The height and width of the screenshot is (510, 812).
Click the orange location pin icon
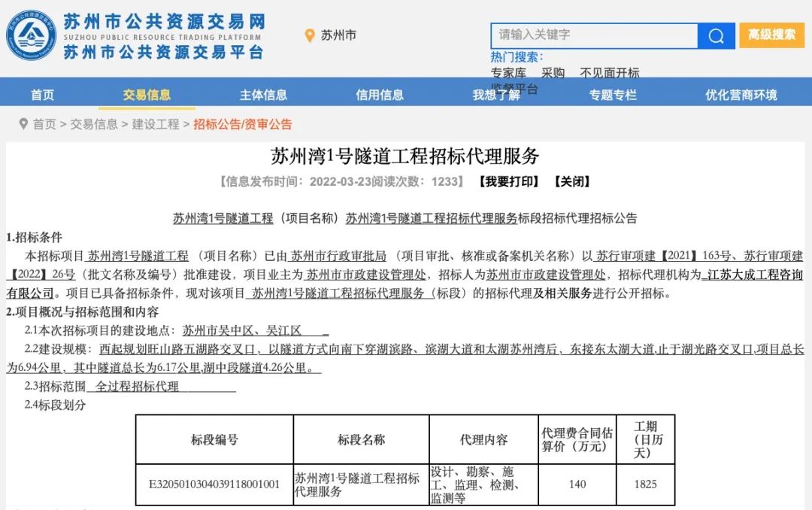(310, 35)
